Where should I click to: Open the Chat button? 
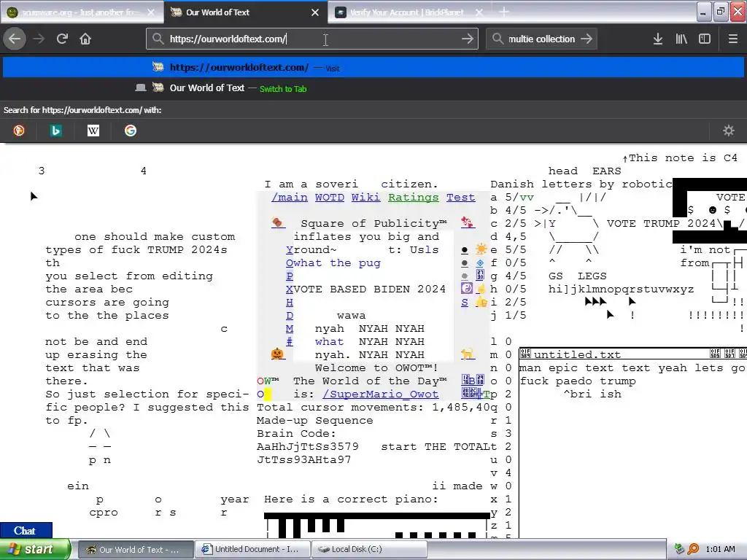coord(26,531)
